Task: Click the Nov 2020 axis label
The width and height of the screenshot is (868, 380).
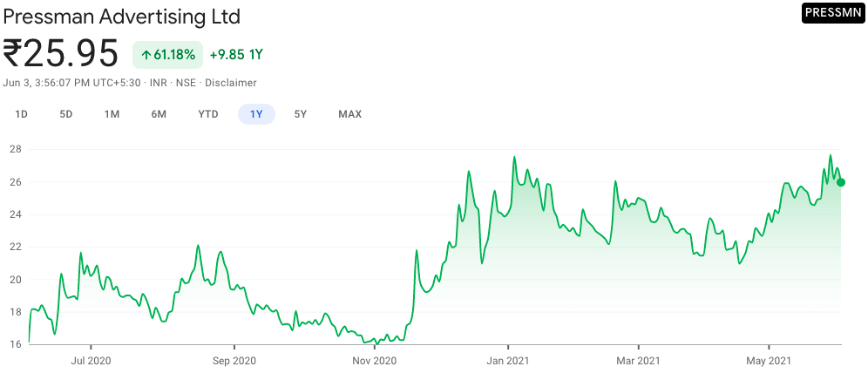Action: [376, 361]
